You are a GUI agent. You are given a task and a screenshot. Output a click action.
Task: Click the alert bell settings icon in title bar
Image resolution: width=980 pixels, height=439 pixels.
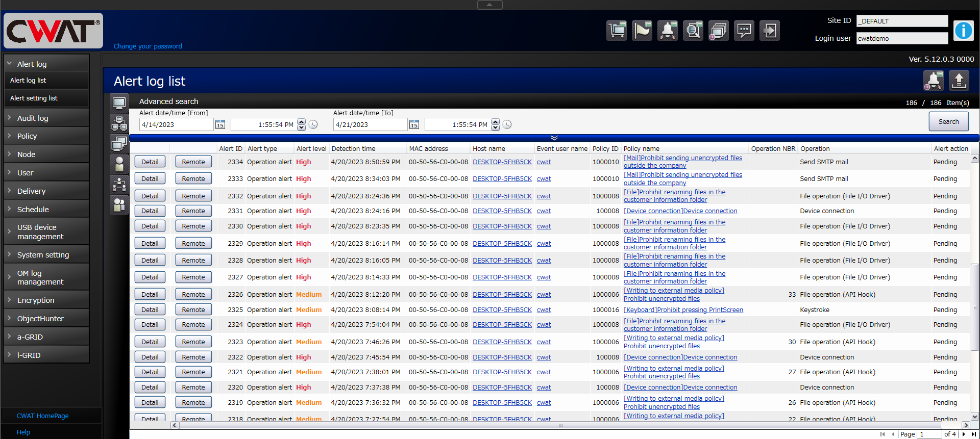tap(933, 81)
